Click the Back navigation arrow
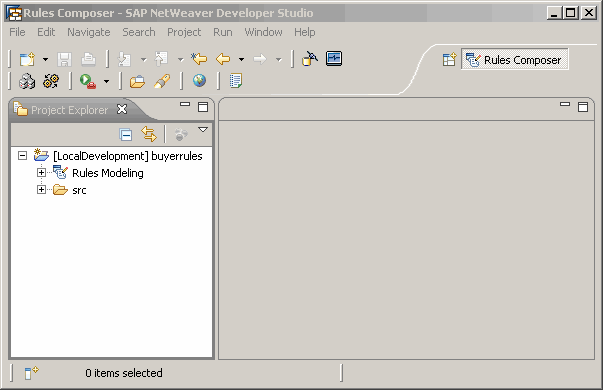 click(223, 59)
